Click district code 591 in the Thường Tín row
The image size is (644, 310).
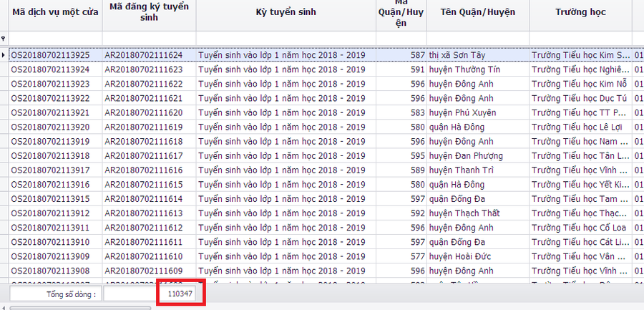[417, 69]
